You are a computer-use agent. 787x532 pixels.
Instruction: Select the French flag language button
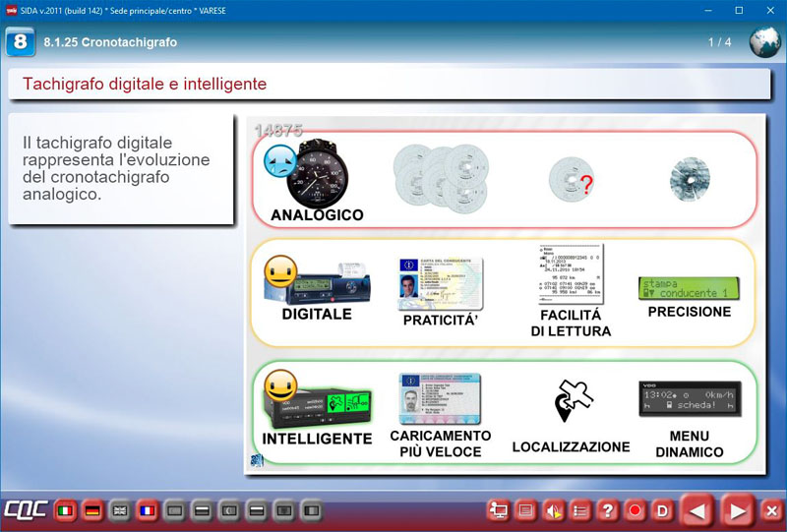pyautogui.click(x=146, y=511)
